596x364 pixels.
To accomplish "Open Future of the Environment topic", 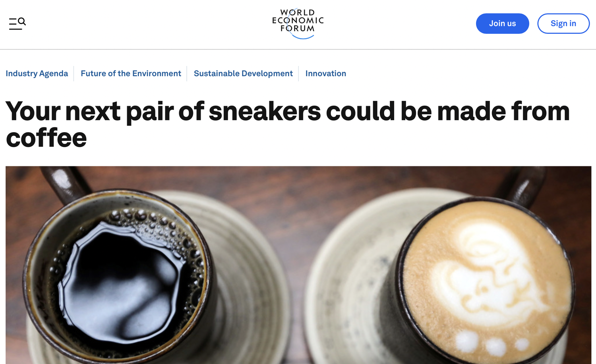I will pos(131,73).
